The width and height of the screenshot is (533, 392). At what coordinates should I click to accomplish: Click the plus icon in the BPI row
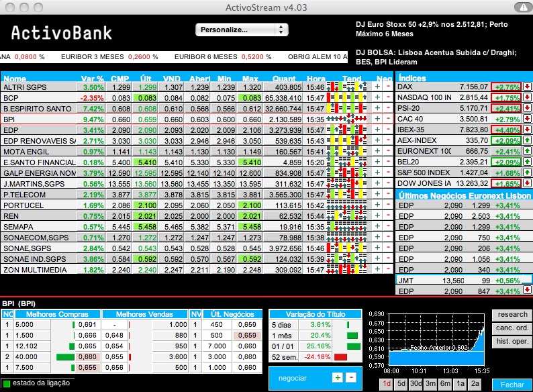pyautogui.click(x=377, y=119)
